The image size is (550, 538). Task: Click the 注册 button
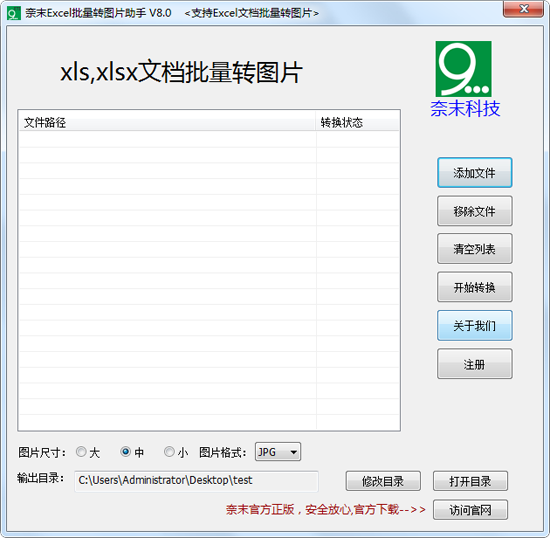[x=475, y=364]
